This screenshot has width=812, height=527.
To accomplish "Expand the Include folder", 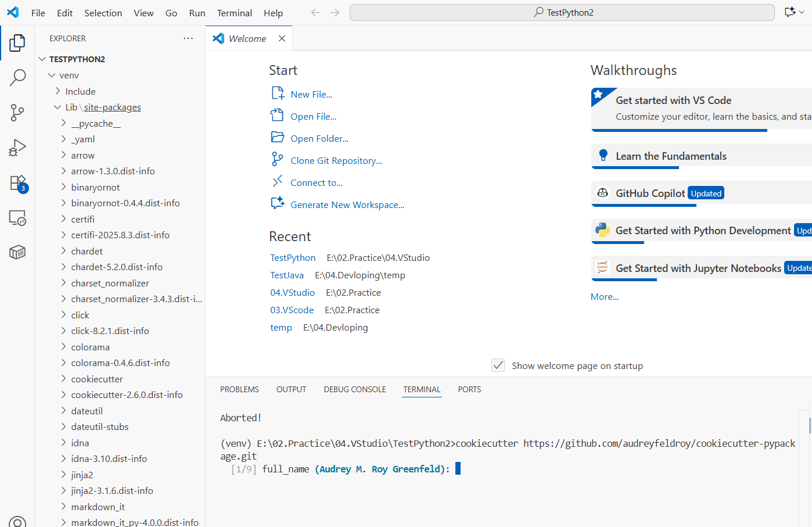I will (58, 91).
